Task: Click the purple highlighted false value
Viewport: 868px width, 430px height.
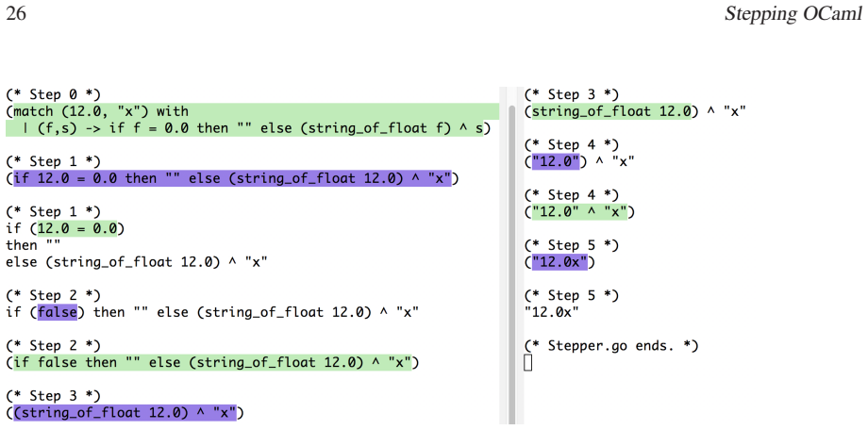Action: (57, 313)
